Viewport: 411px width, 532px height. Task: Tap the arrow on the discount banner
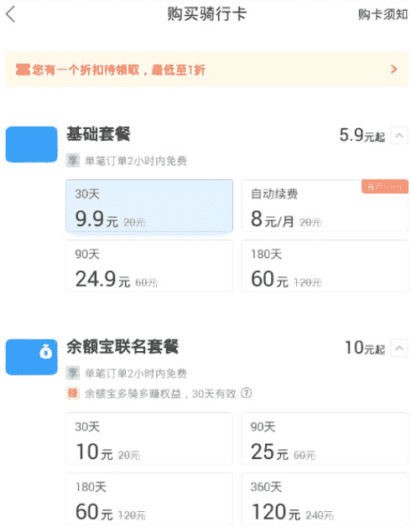[x=393, y=70]
